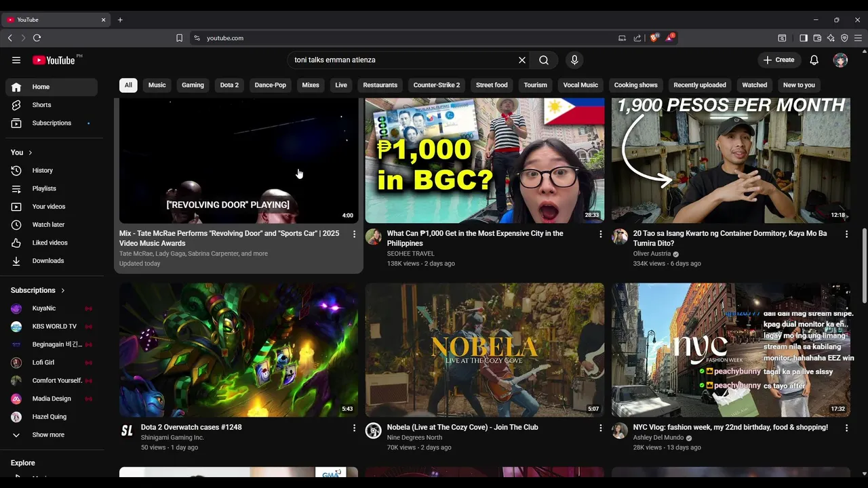868x488 pixels.
Task: Expand the You section chevron
Action: (x=30, y=152)
